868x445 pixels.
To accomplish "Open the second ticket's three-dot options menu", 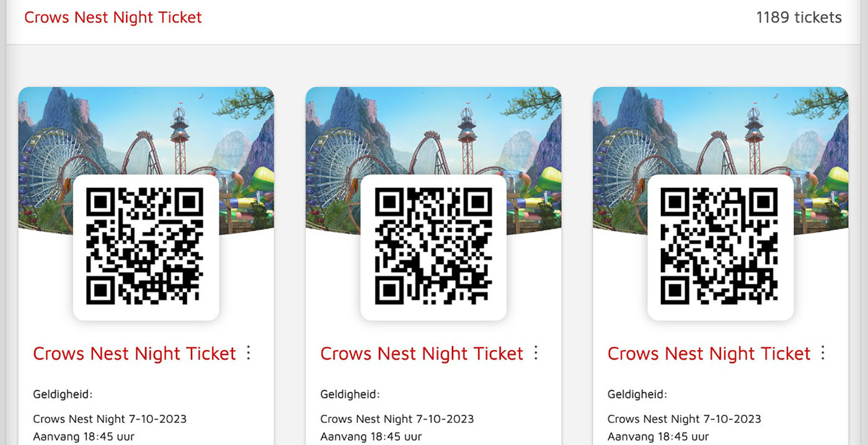I will (x=536, y=353).
